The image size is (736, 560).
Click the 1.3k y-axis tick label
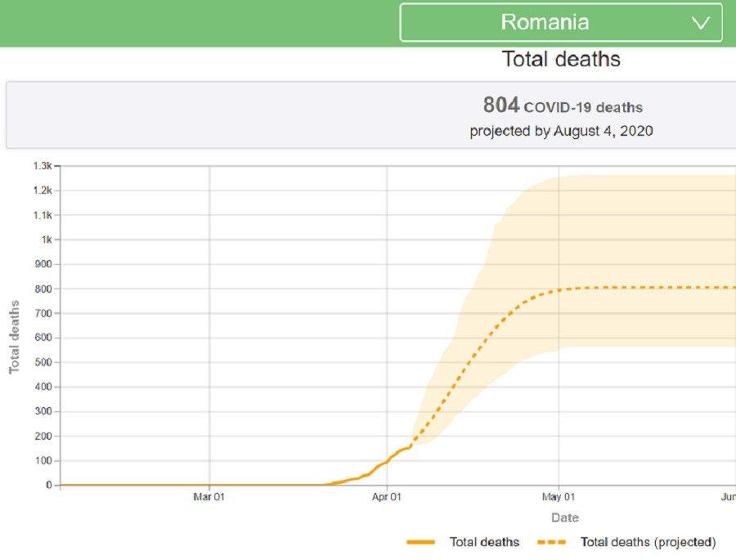[42, 166]
